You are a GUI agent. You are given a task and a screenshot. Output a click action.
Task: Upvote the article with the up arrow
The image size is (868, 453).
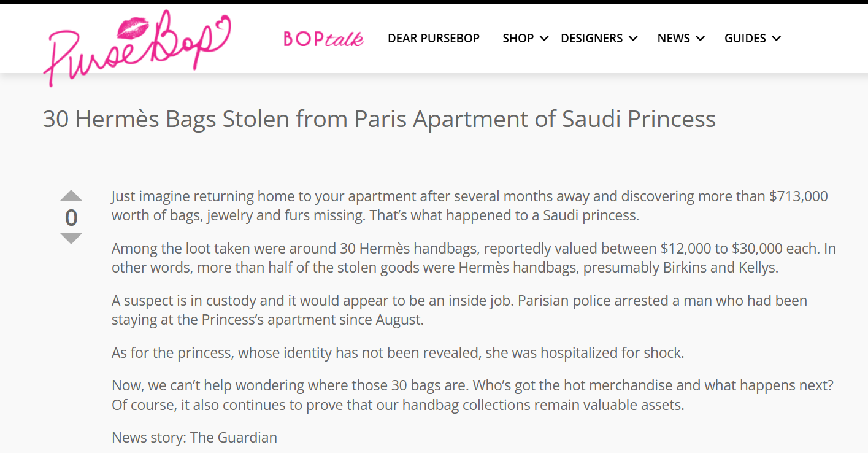pos(71,196)
